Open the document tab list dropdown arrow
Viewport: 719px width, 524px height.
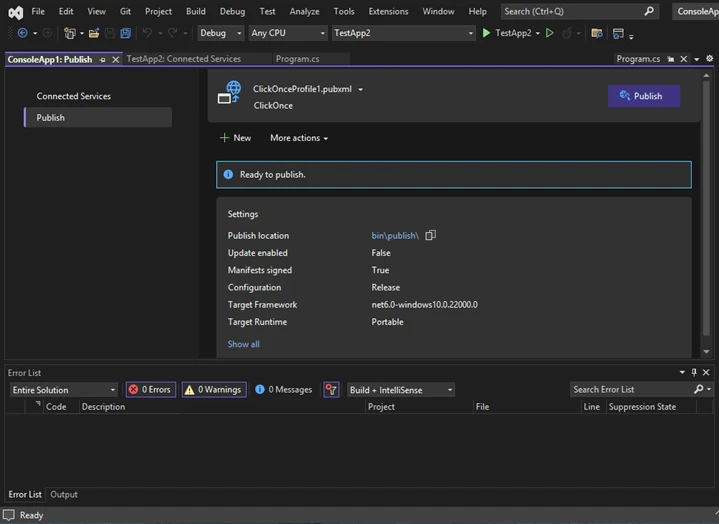tap(697, 59)
